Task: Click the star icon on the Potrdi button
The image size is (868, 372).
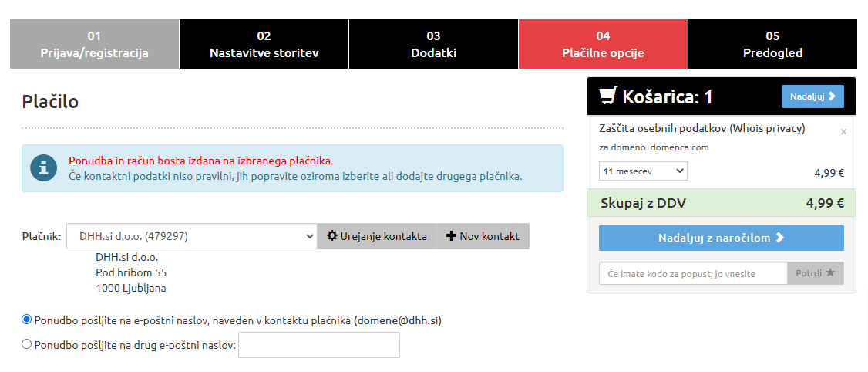Action: (829, 272)
